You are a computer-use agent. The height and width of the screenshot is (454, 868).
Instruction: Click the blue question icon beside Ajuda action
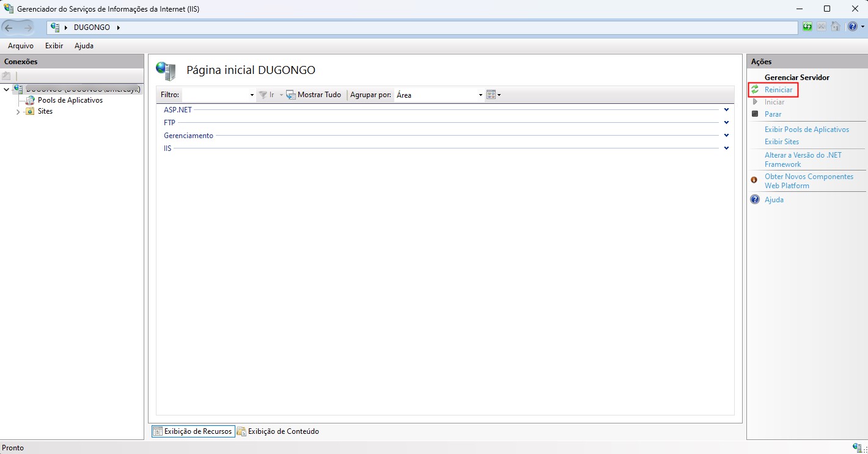tap(755, 200)
